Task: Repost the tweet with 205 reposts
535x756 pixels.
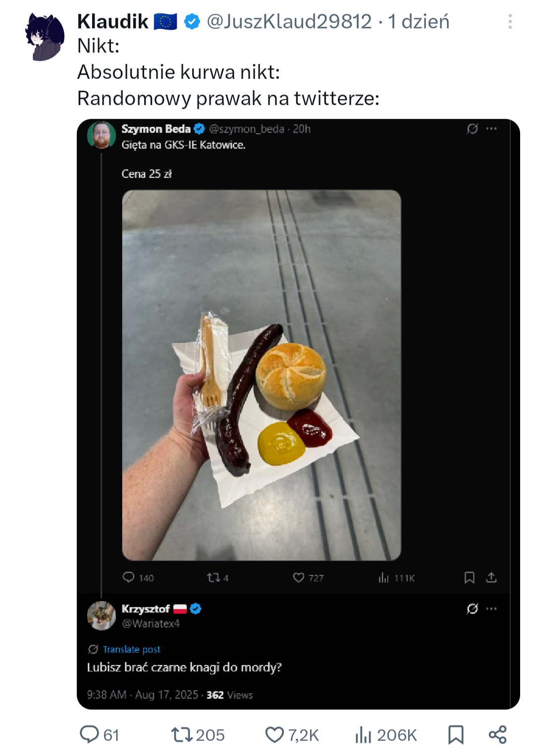Action: pos(181,734)
